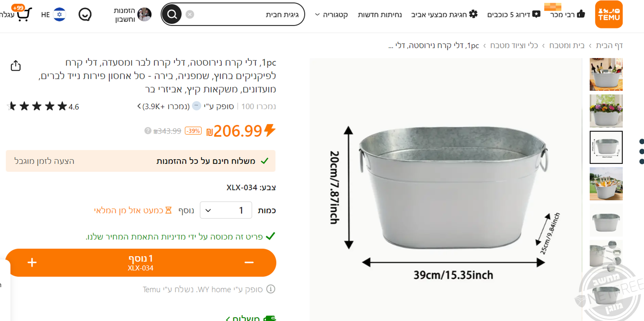This screenshot has height=321, width=644.
Task: Open the customer support chat icon
Action: click(85, 14)
